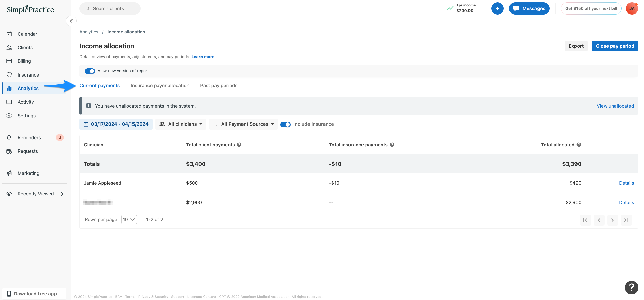Open Details for Jamie Appleseed
The width and height of the screenshot is (644, 300).
pyautogui.click(x=626, y=183)
